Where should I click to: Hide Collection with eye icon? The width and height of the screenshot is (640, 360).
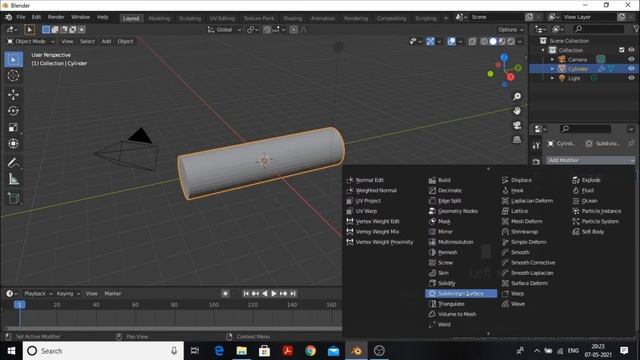point(631,50)
